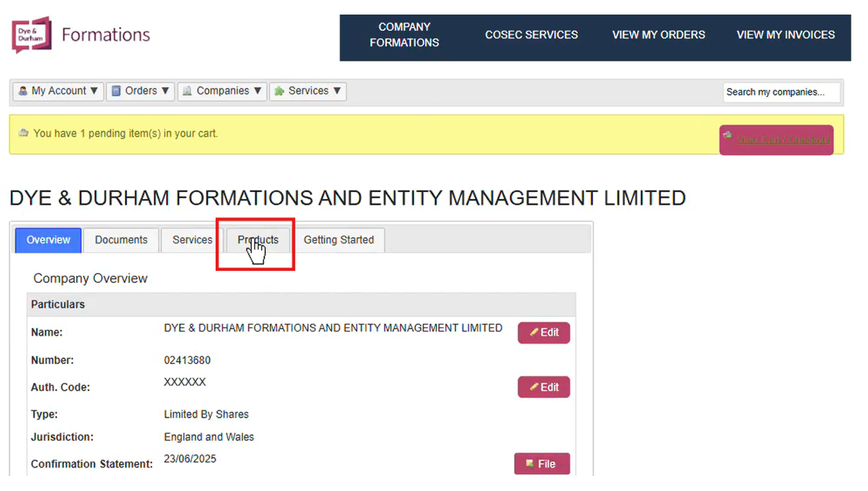Select the company number 02413680
The height and width of the screenshot is (491, 868).
(x=187, y=360)
